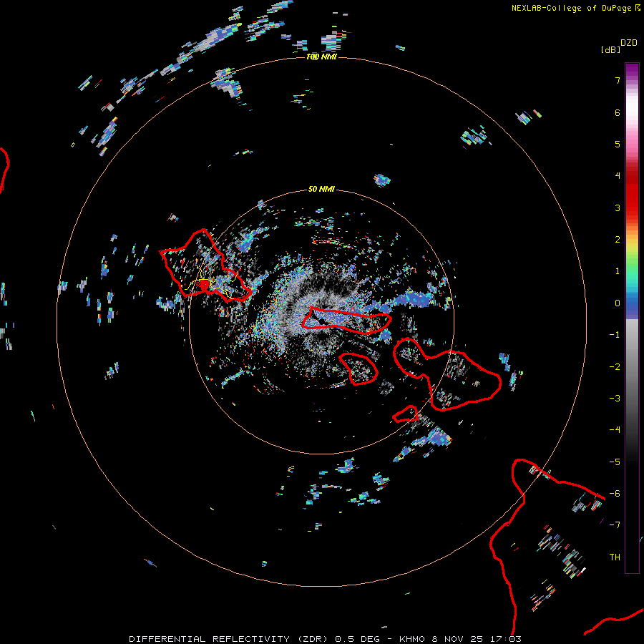Click the 3 value on the color scale
The height and width of the screenshot is (644, 644).
click(x=618, y=208)
